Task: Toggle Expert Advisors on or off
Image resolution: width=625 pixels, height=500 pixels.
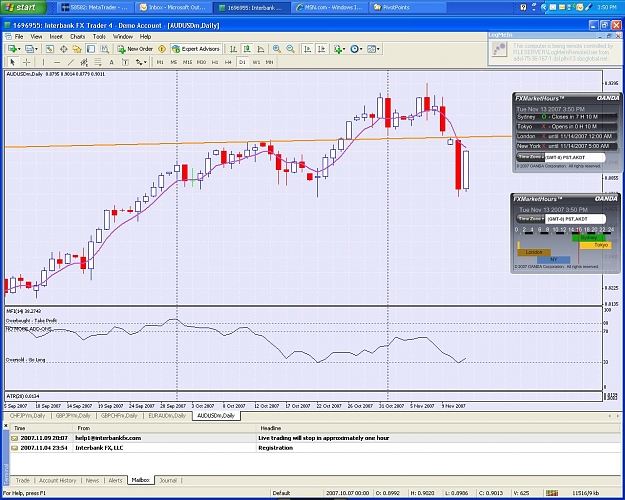Action: point(196,49)
